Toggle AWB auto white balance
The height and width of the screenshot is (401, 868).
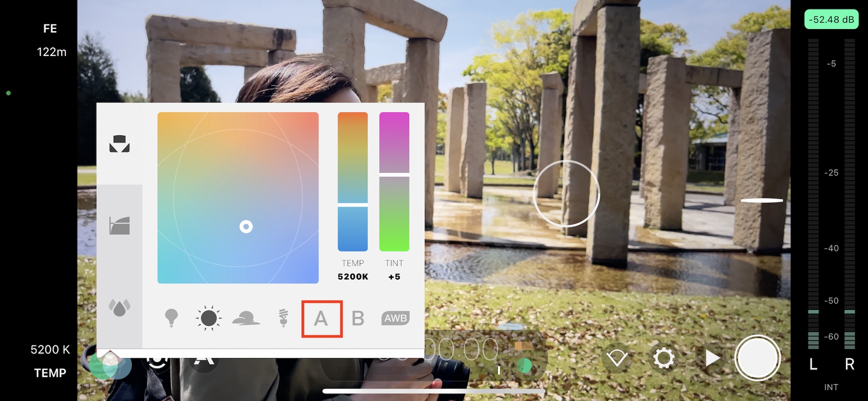(395, 318)
